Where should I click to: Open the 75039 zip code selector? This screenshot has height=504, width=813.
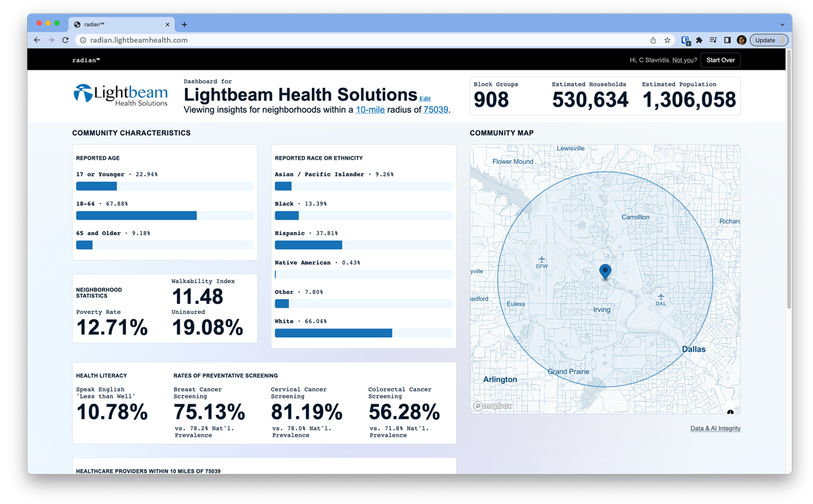click(x=436, y=110)
